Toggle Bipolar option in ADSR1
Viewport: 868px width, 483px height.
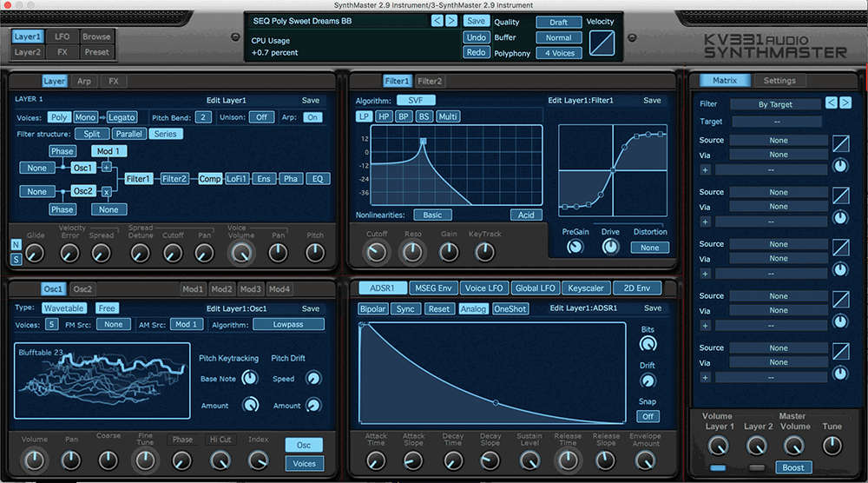372,309
